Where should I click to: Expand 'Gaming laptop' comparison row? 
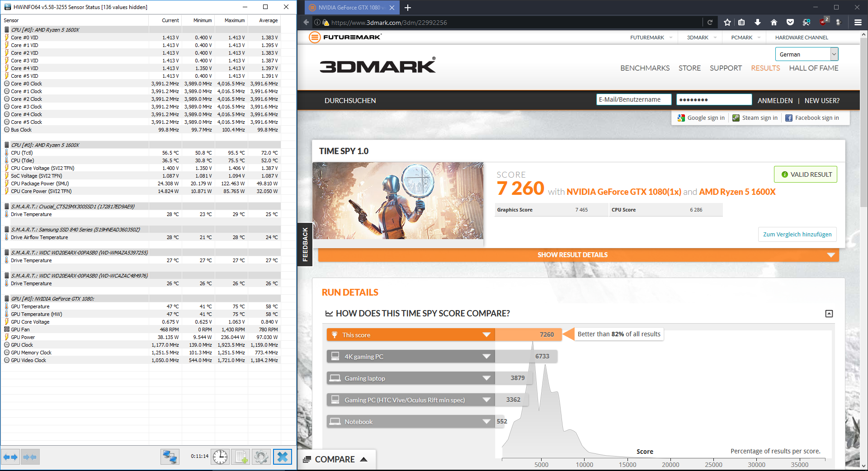486,378
